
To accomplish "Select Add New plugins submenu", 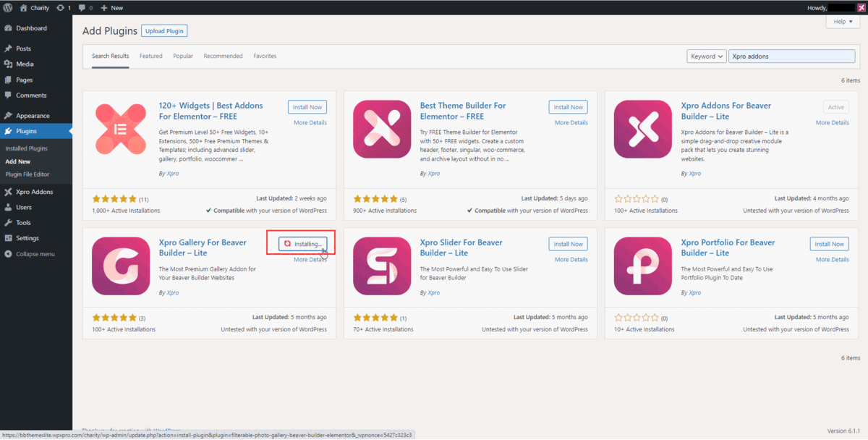I will 17,161.
